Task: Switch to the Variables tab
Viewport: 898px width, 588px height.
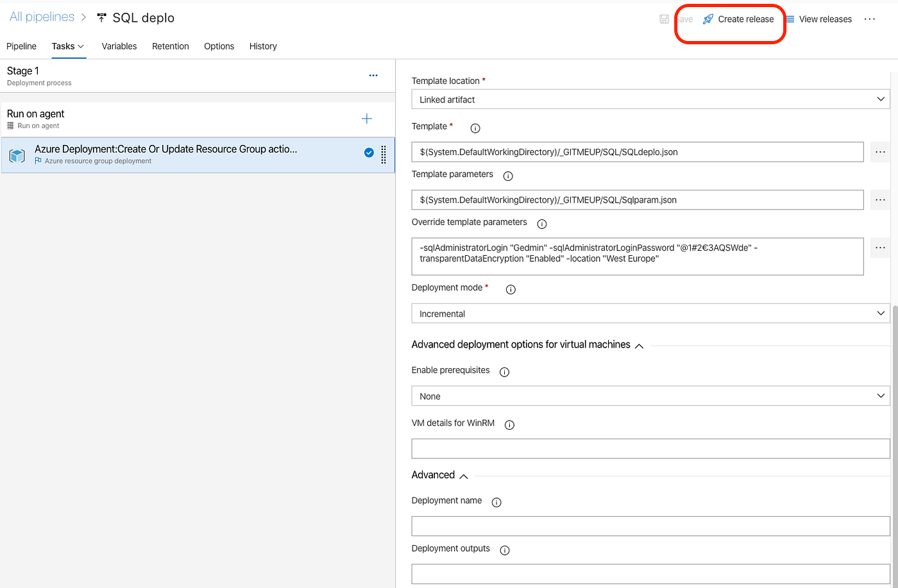Action: 119,46
